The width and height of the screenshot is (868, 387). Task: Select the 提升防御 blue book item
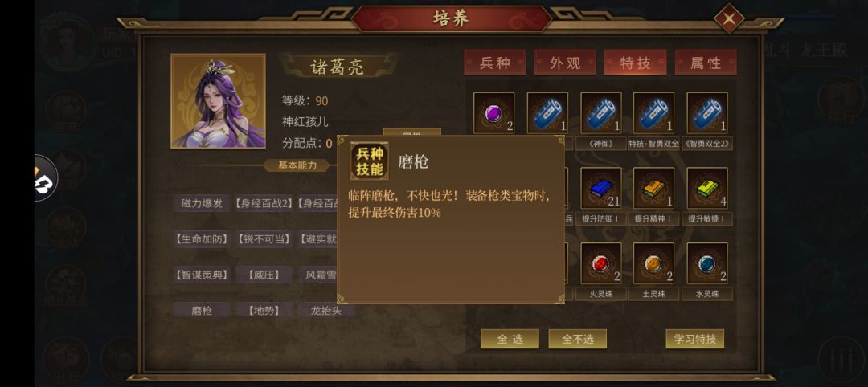click(600, 188)
